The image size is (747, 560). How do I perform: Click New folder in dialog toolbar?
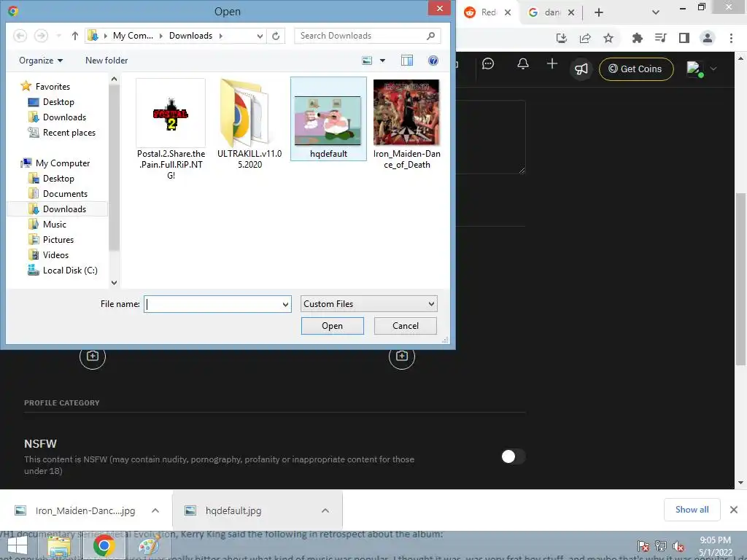[x=107, y=61]
